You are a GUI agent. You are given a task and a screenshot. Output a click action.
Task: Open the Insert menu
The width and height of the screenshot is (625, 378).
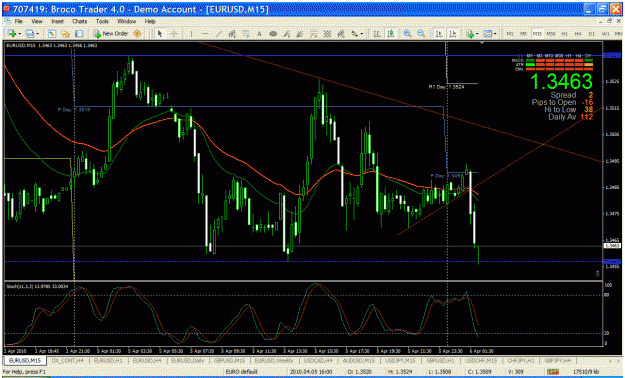pos(57,21)
